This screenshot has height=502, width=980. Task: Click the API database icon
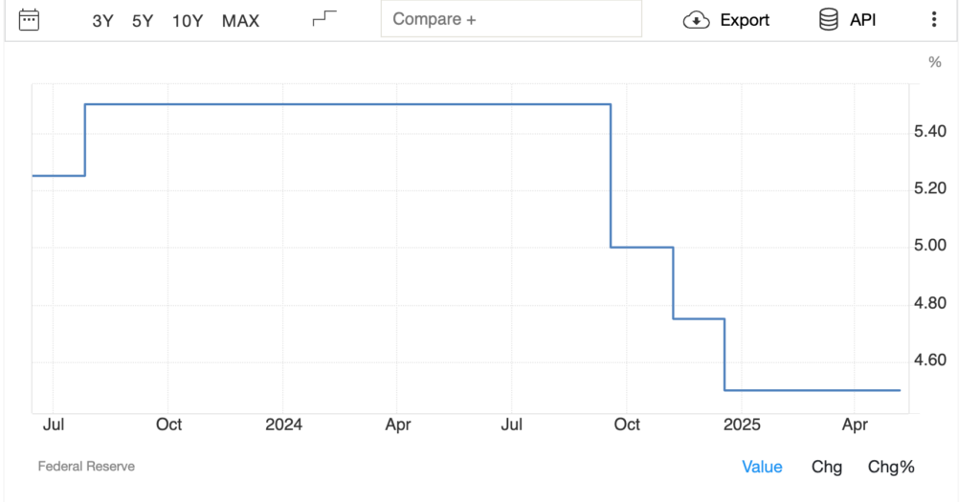tap(829, 19)
